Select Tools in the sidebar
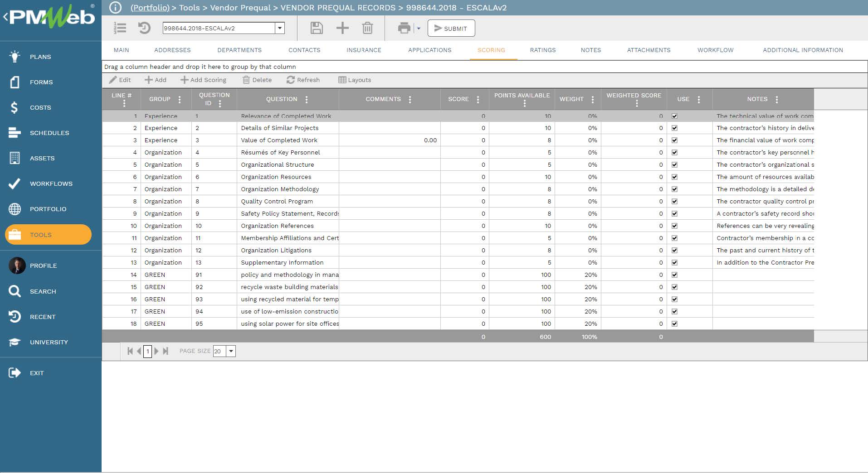This screenshot has width=868, height=473. [48, 235]
